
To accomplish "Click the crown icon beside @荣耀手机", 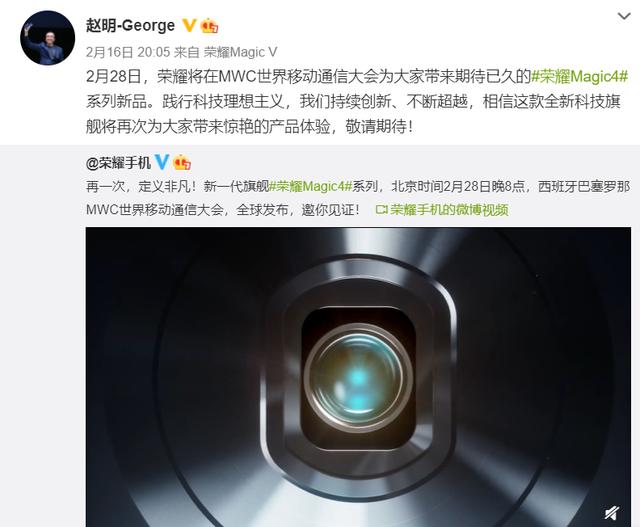I will [x=182, y=162].
